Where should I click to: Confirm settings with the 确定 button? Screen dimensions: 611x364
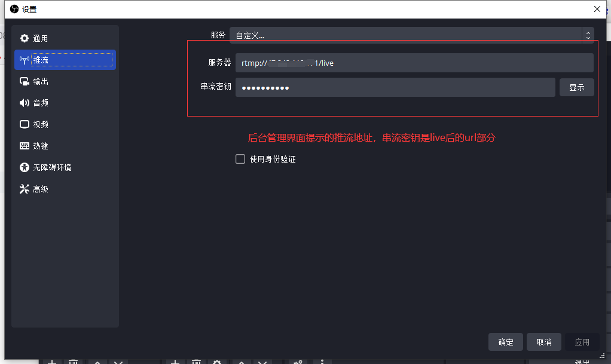(505, 342)
